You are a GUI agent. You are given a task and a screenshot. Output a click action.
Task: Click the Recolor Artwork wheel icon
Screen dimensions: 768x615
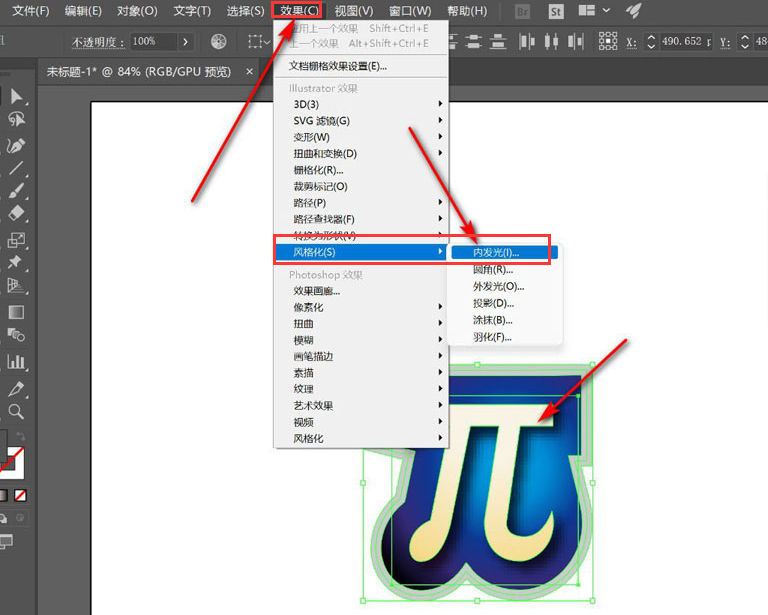pos(219,42)
